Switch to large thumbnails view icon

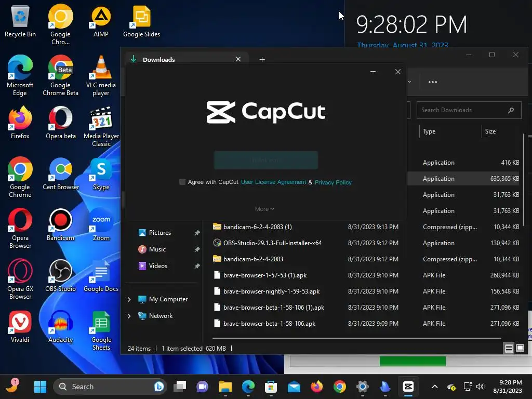(x=520, y=349)
